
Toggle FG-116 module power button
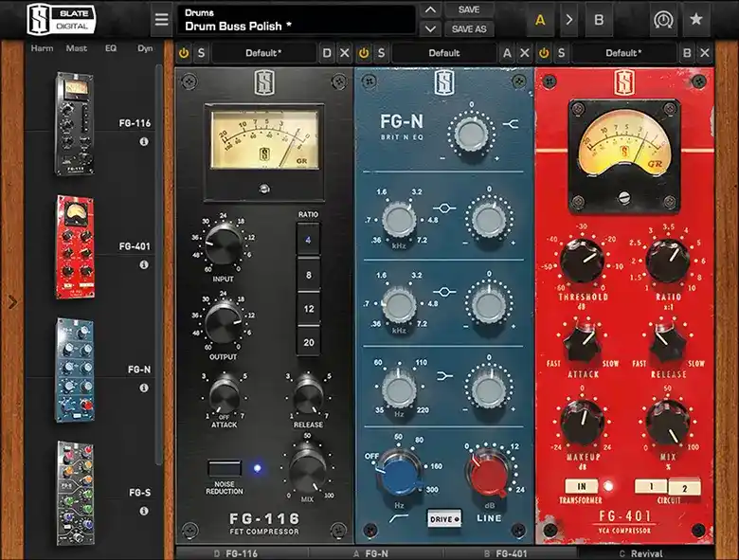(x=184, y=53)
